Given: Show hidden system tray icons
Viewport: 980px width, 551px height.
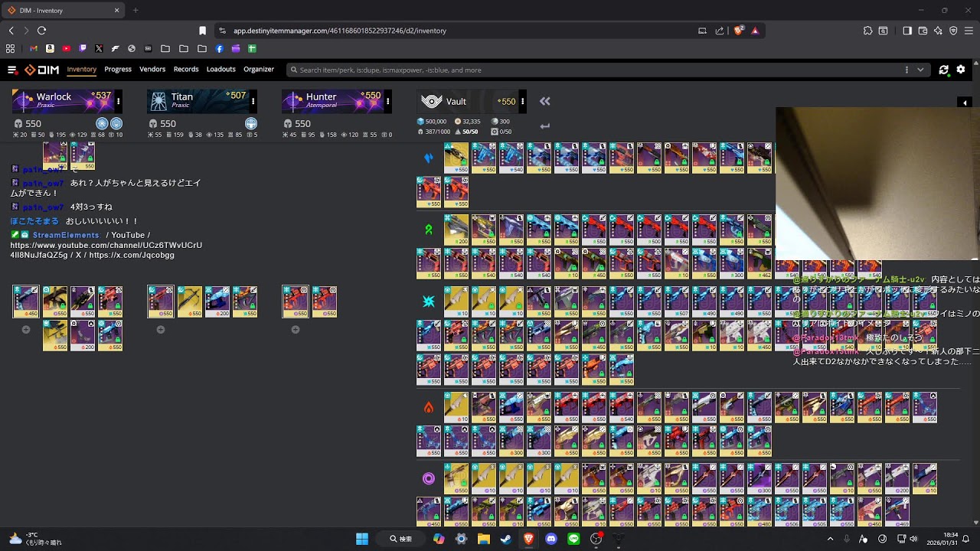Looking at the screenshot, I should 830,539.
